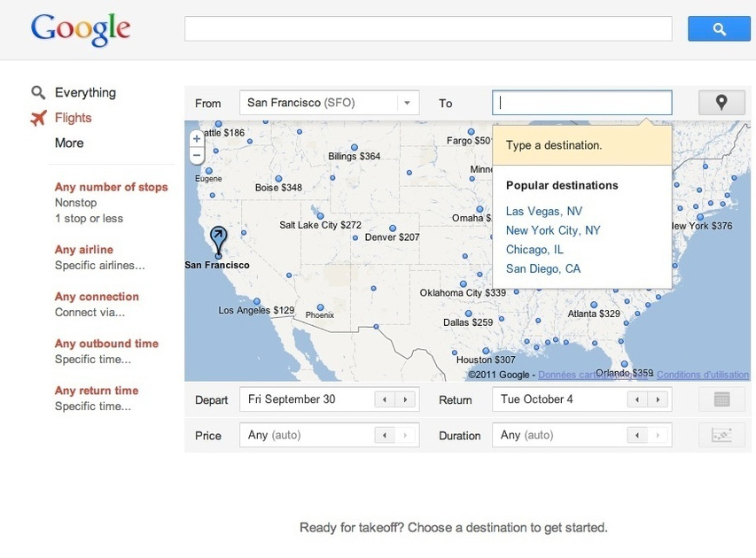Select Any number of stops option
This screenshot has width=756, height=558.
[112, 187]
